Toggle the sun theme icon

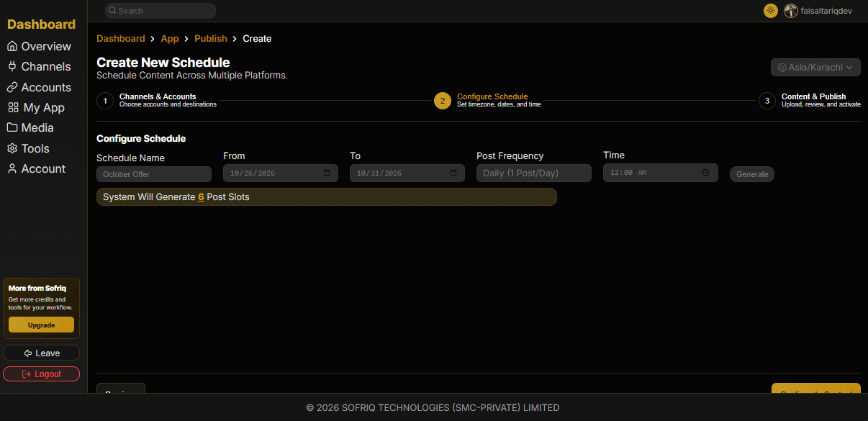pos(771,11)
